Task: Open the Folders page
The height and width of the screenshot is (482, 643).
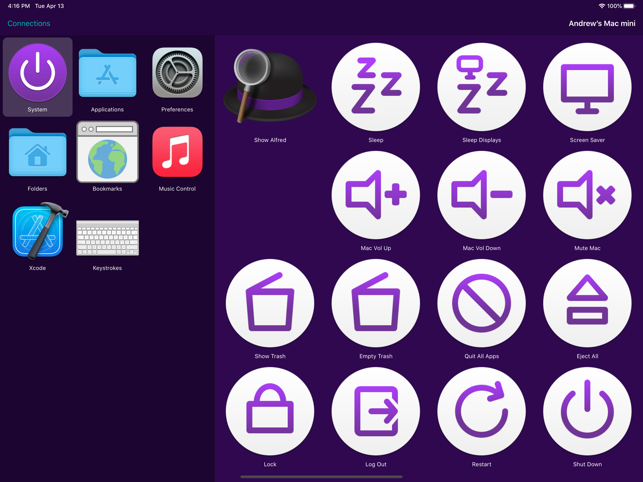Action: point(37,152)
